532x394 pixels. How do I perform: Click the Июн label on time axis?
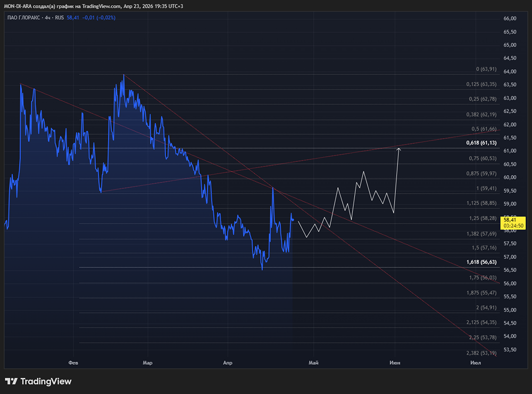(395, 363)
